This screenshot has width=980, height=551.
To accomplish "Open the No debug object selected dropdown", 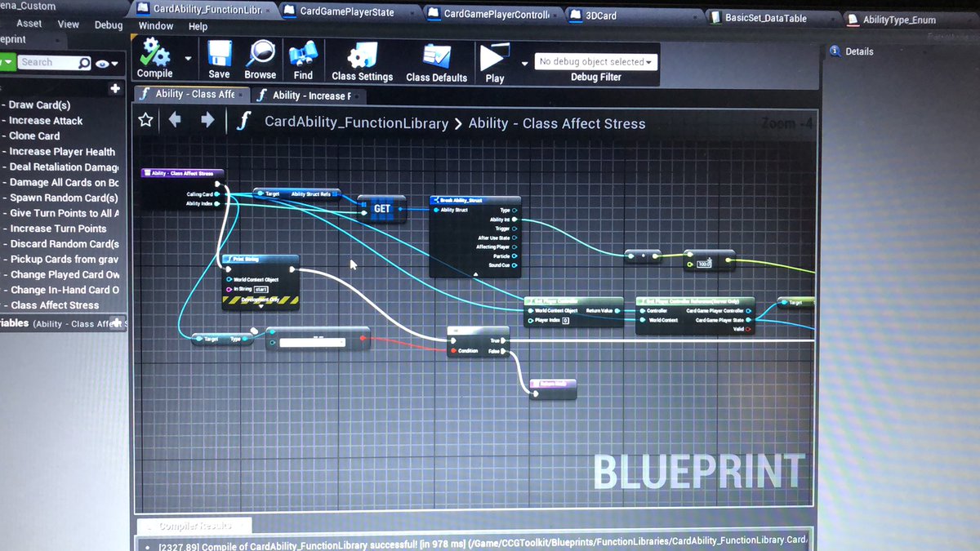I will pos(595,61).
